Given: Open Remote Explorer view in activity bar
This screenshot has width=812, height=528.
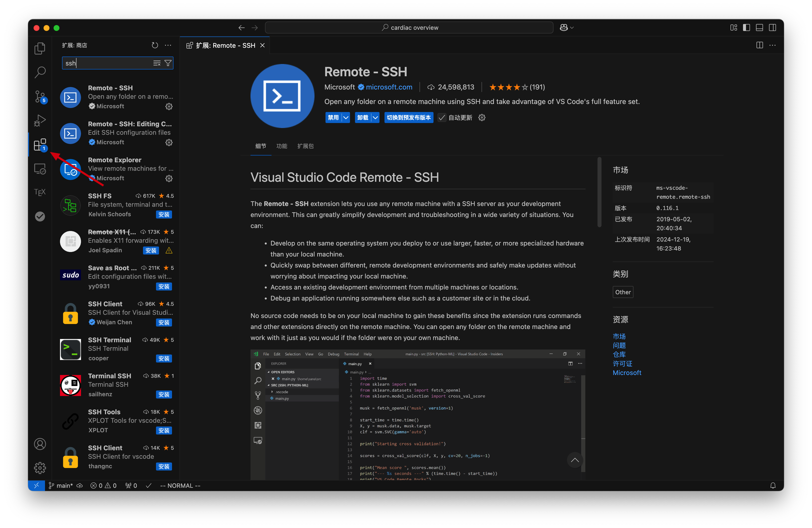Looking at the screenshot, I should [x=40, y=169].
